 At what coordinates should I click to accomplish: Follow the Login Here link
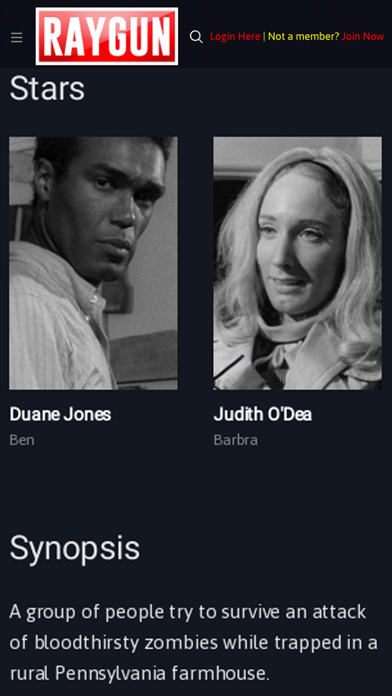pos(235,36)
